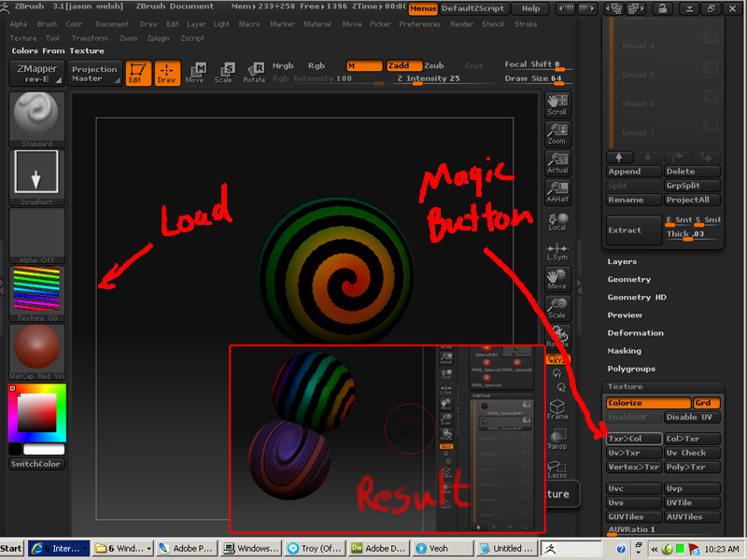
Task: Click the Actual size icon
Action: 557,163
